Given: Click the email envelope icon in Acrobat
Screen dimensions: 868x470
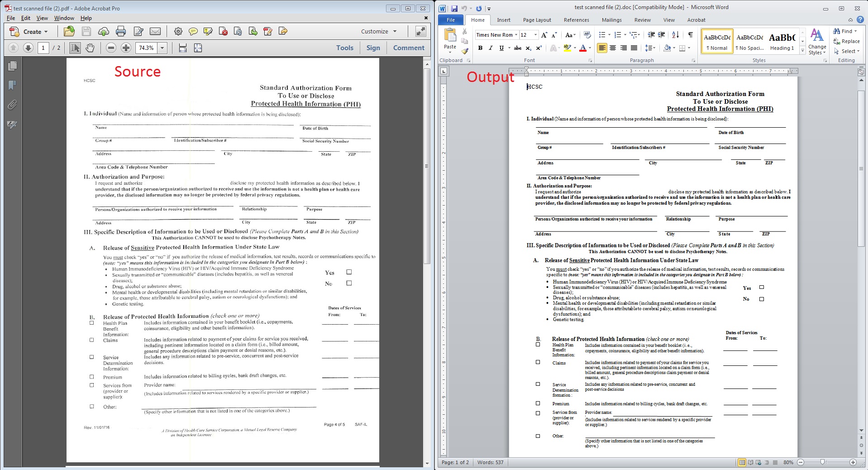Looking at the screenshot, I should click(155, 31).
